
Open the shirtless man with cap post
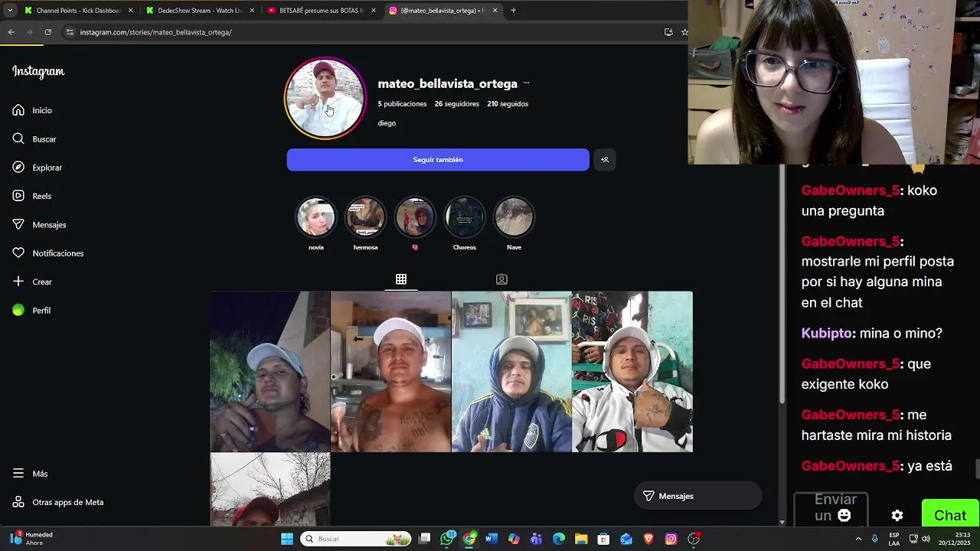click(390, 371)
